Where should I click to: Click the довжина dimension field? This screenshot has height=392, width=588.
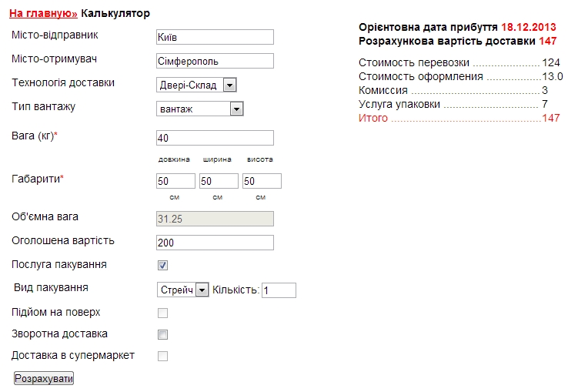(175, 181)
